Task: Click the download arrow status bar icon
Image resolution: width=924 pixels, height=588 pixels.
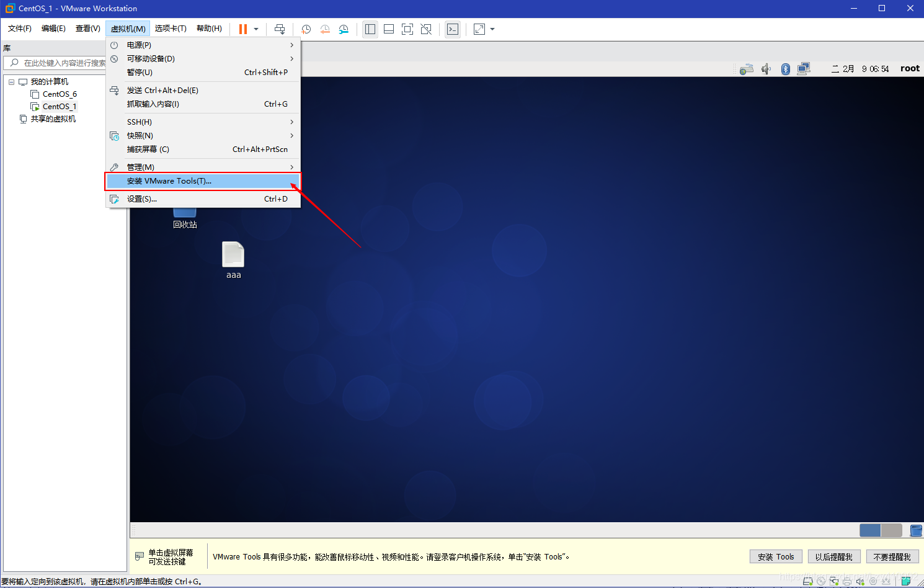Action: click(x=886, y=581)
